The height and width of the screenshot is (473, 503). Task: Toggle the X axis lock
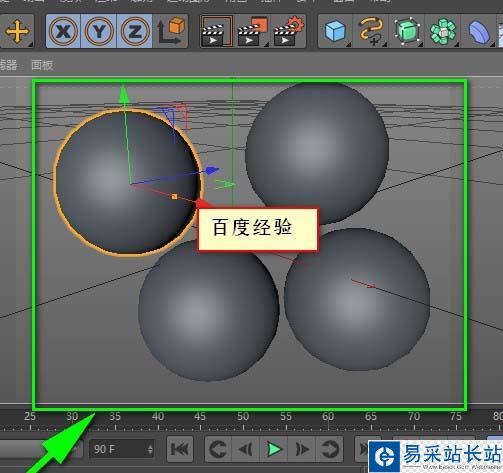tap(63, 32)
